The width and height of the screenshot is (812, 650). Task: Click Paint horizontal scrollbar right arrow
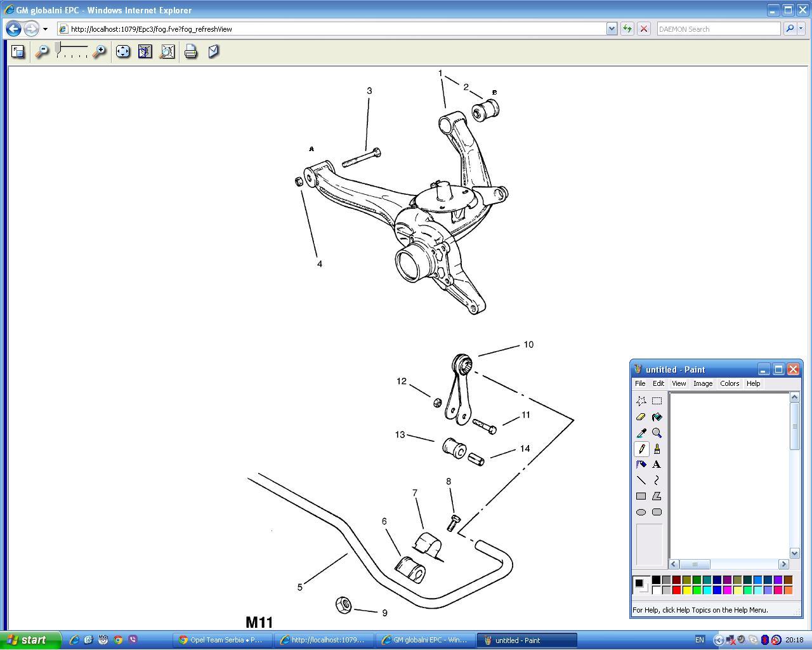[x=783, y=564]
